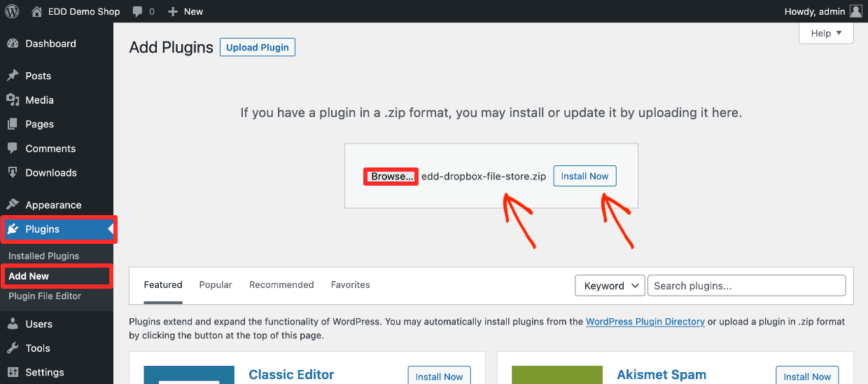This screenshot has width=868, height=384.
Task: Click Install Now for Akismet Spam
Action: coord(807,375)
